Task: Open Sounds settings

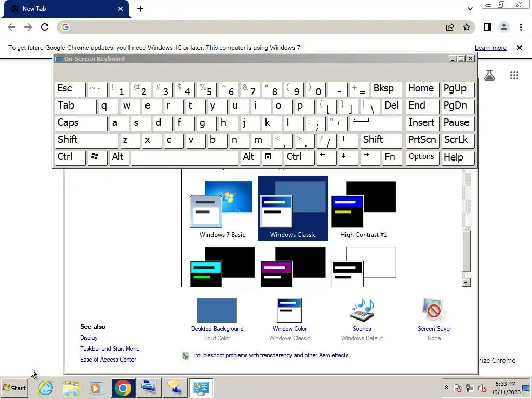Action: coord(362,320)
